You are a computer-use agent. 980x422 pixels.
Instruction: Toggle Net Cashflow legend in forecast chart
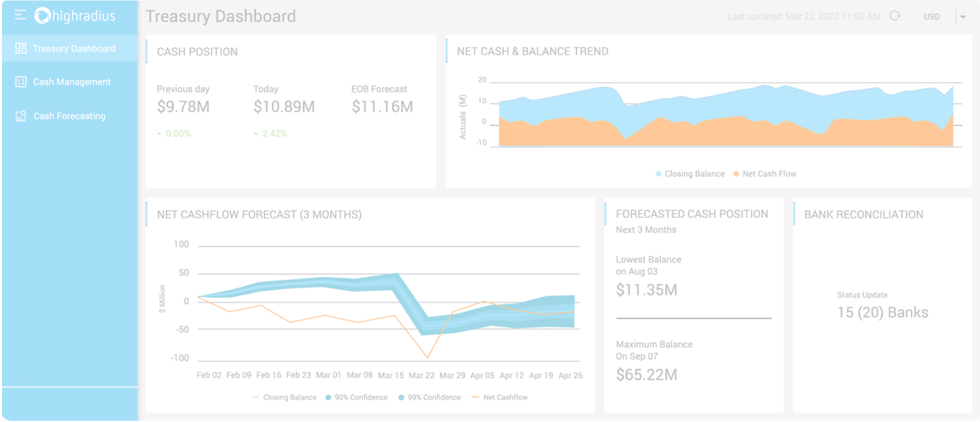point(500,397)
